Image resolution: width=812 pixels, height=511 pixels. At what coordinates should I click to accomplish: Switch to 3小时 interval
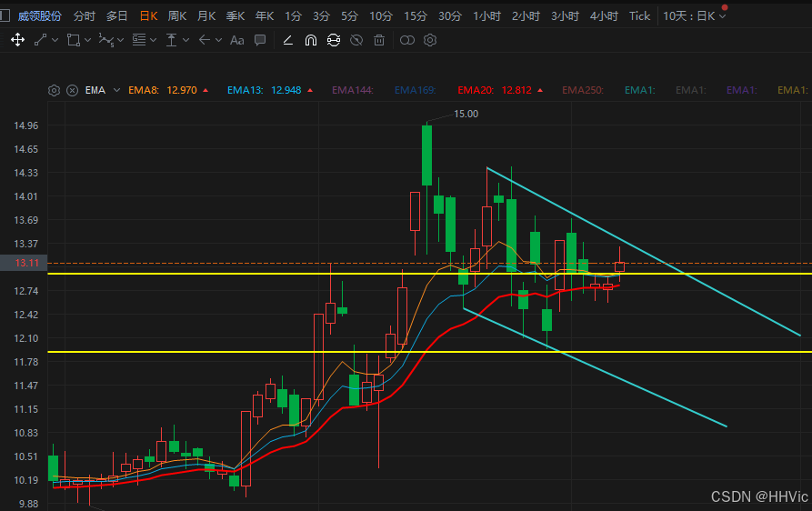(x=565, y=16)
